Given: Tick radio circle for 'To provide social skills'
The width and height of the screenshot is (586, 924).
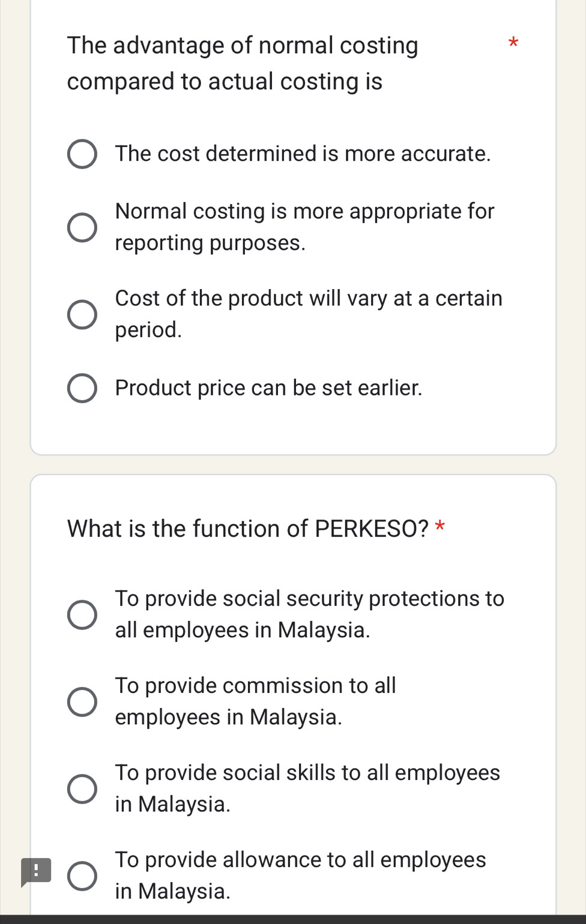Looking at the screenshot, I should [x=82, y=788].
